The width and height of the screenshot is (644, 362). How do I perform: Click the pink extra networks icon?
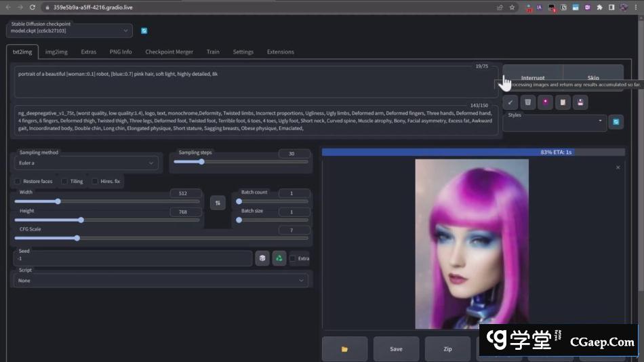coord(545,102)
